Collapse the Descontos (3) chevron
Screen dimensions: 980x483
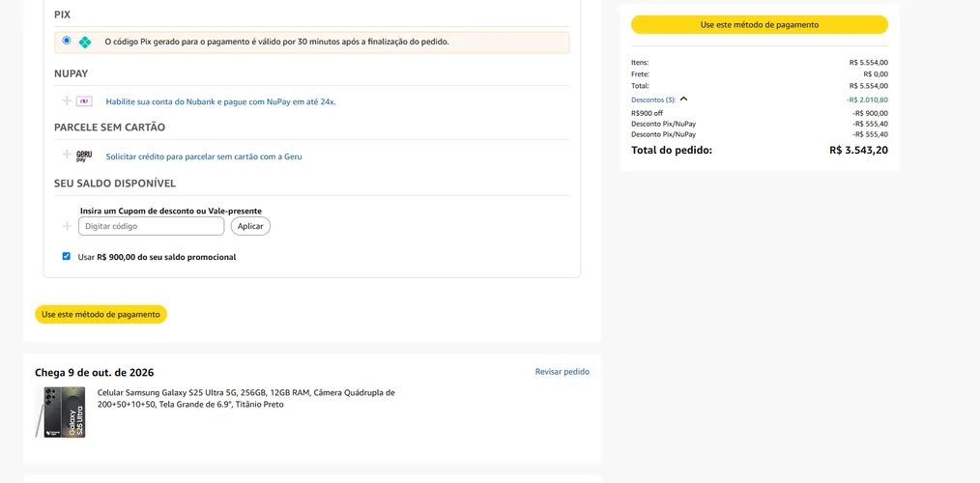point(683,99)
